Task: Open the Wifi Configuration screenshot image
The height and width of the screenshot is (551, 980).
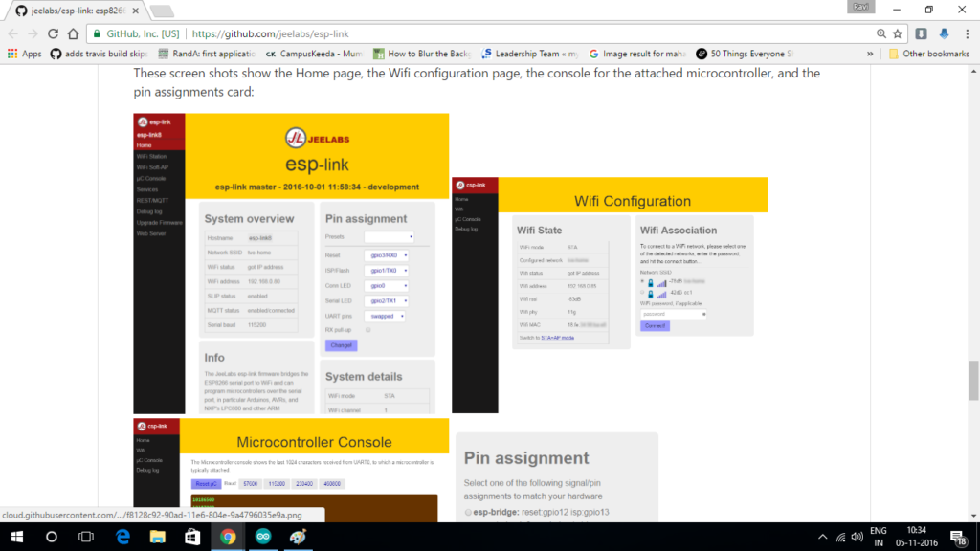Action: [x=610, y=295]
